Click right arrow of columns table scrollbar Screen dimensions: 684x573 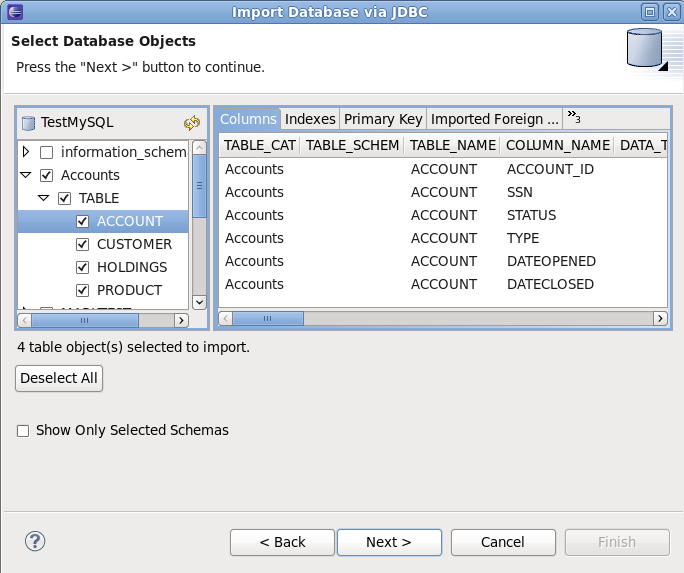[x=660, y=319]
